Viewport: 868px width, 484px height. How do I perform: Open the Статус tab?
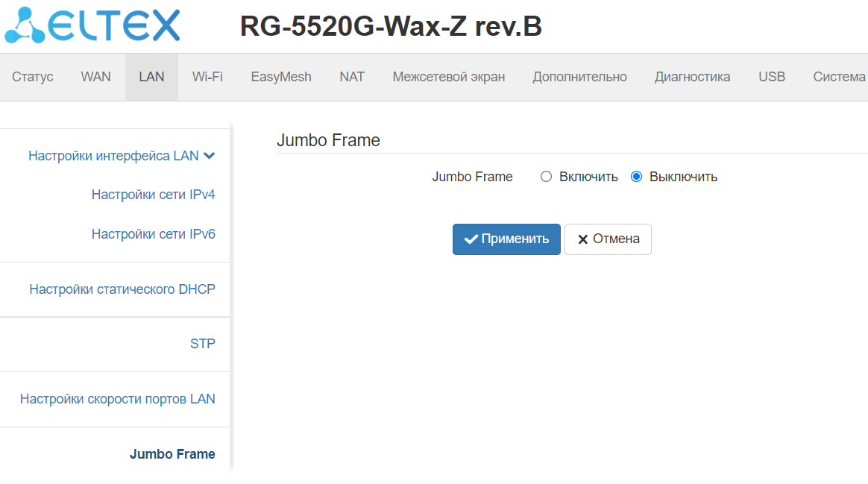coord(33,77)
